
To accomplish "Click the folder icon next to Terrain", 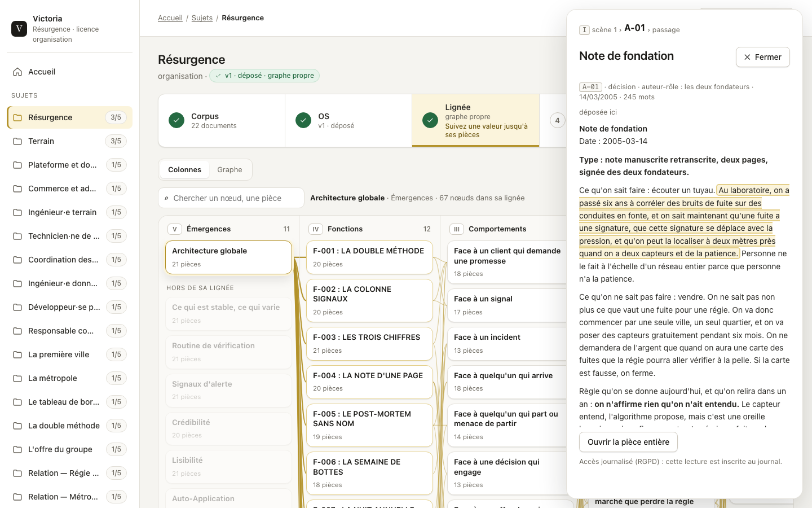I will pyautogui.click(x=17, y=141).
